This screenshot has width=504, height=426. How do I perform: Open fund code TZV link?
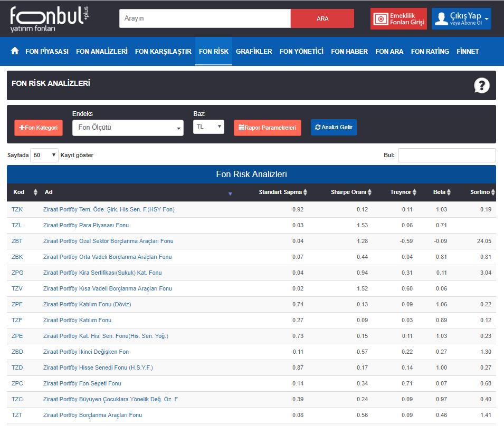(17, 288)
